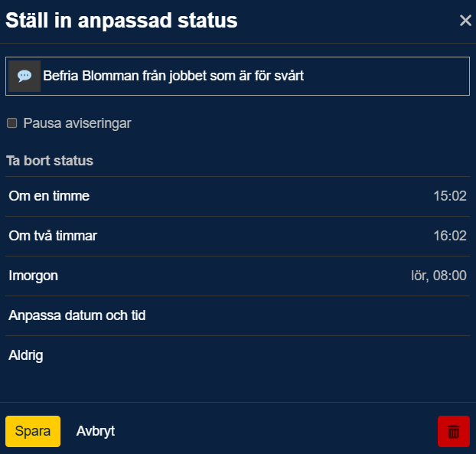Click the 15:02 time on first option

pos(450,196)
